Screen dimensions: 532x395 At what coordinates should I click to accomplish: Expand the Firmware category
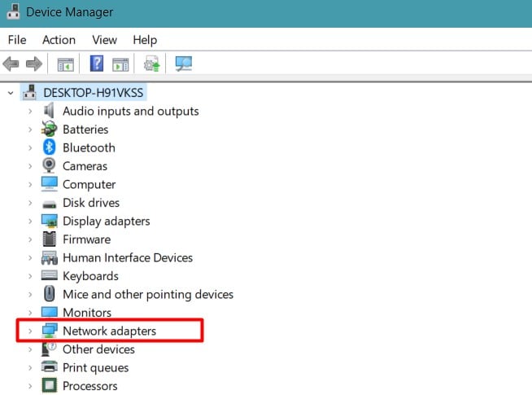(30, 239)
